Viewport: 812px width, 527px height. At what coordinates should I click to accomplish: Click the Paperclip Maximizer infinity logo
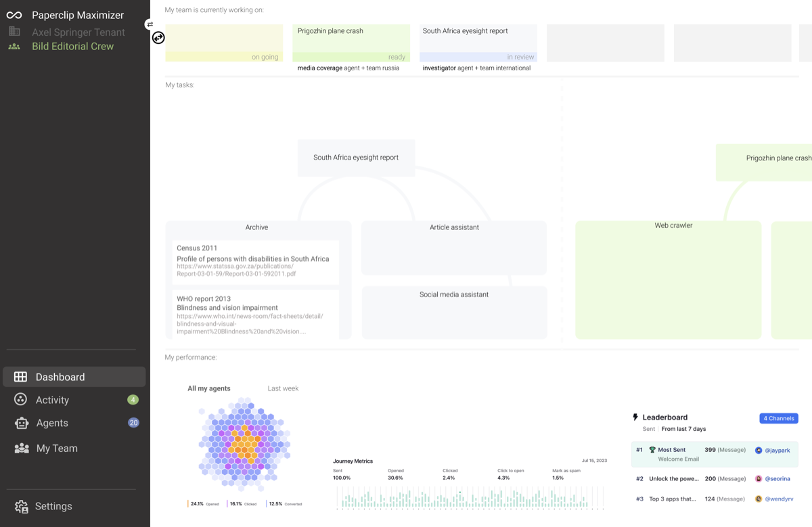14,15
